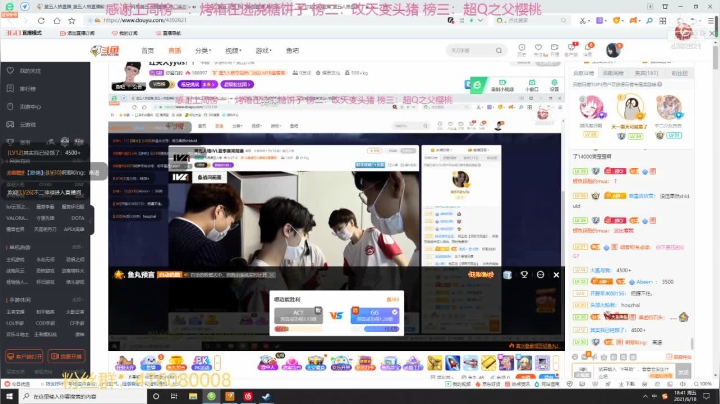
Task: Open the Windows Start menu
Action: point(9,396)
